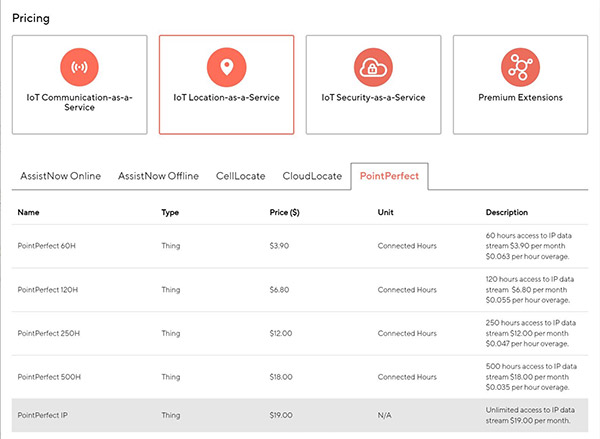Click the 500 hours access description

point(531,377)
